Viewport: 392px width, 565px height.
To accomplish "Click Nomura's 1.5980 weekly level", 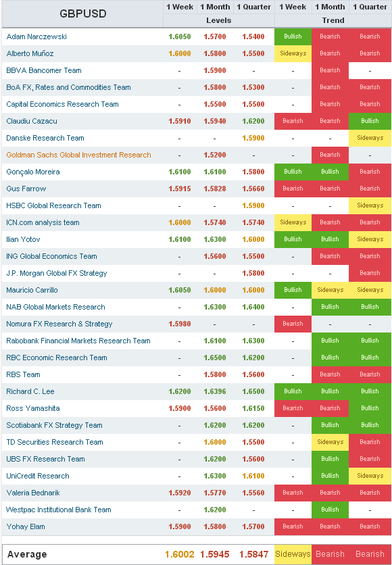I will tap(180, 324).
